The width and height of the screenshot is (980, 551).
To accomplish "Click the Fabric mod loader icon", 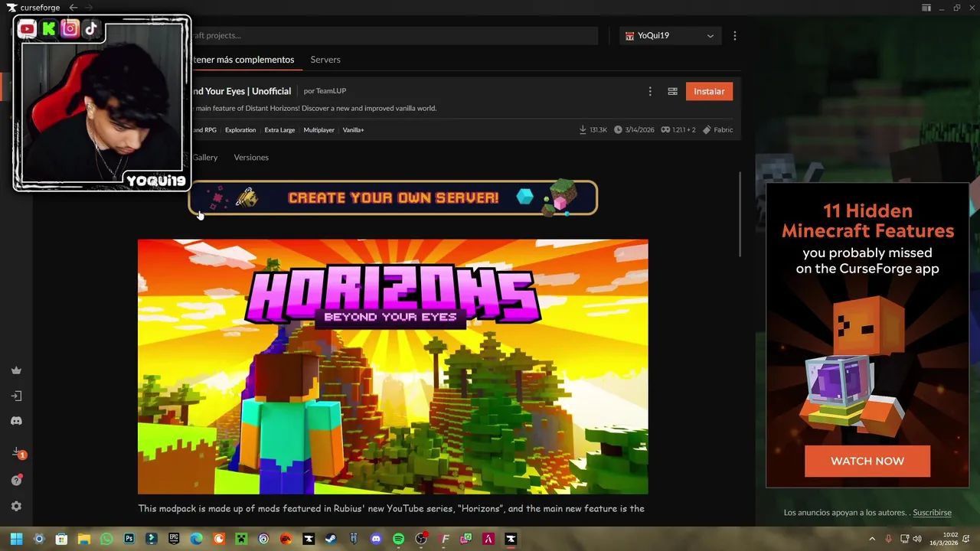I will tap(707, 130).
